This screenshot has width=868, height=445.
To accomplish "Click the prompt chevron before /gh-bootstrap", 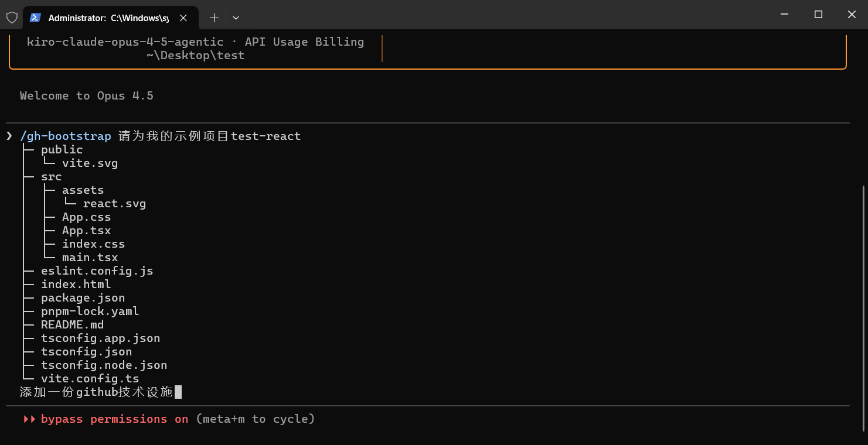I will point(9,136).
